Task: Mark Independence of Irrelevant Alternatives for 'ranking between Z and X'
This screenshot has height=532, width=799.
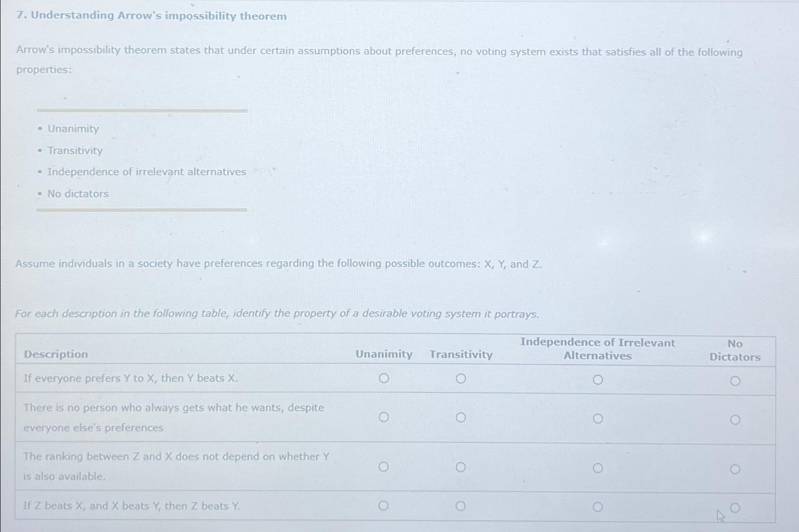Action: click(x=598, y=468)
